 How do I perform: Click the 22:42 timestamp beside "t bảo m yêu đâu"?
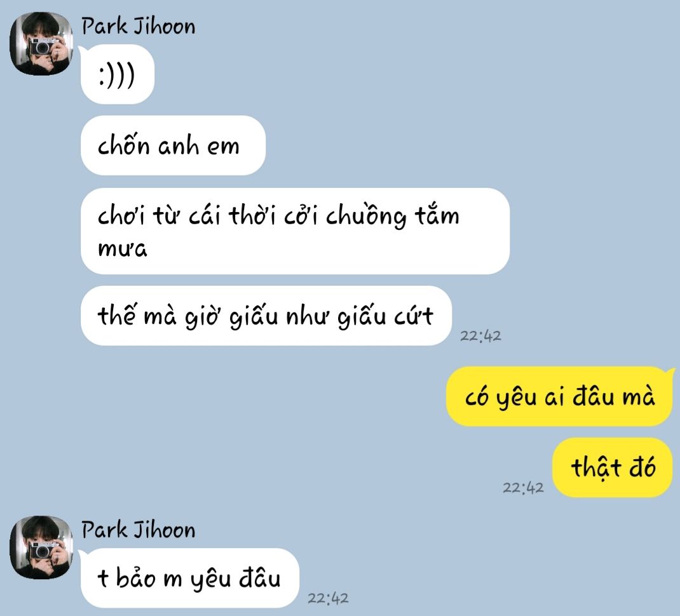pyautogui.click(x=328, y=598)
